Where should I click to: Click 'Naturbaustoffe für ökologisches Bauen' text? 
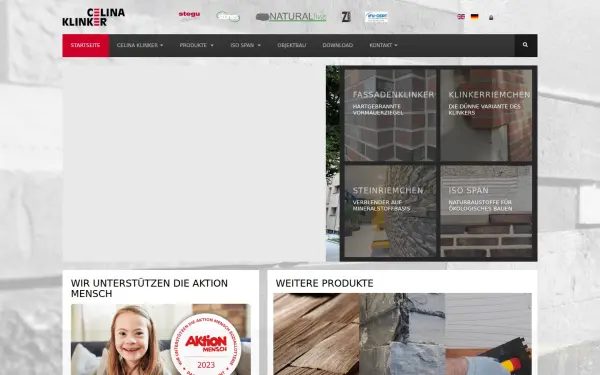point(480,205)
